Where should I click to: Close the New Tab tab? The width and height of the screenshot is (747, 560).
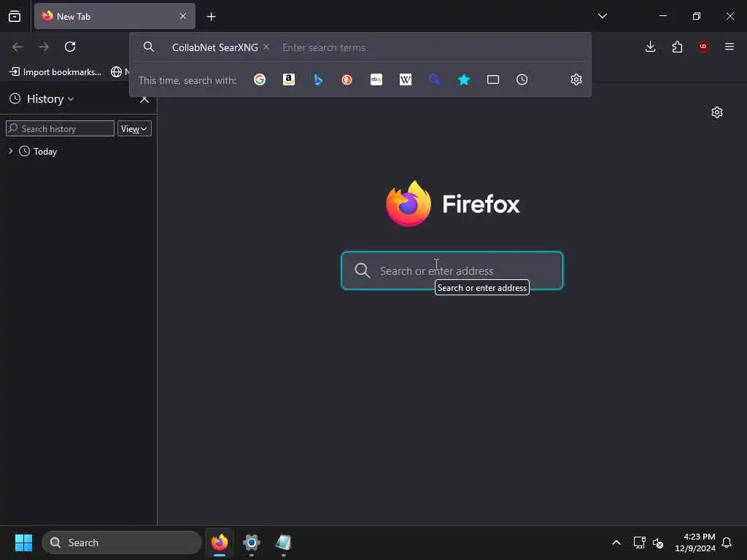pyautogui.click(x=183, y=16)
